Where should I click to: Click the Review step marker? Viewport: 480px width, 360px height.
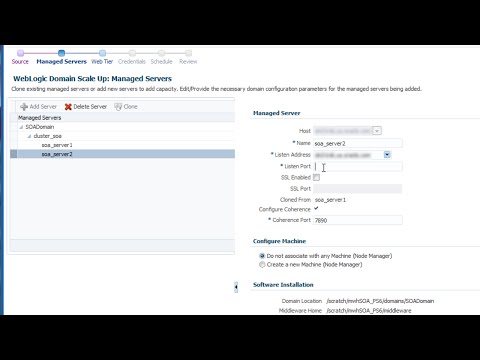[x=188, y=53]
